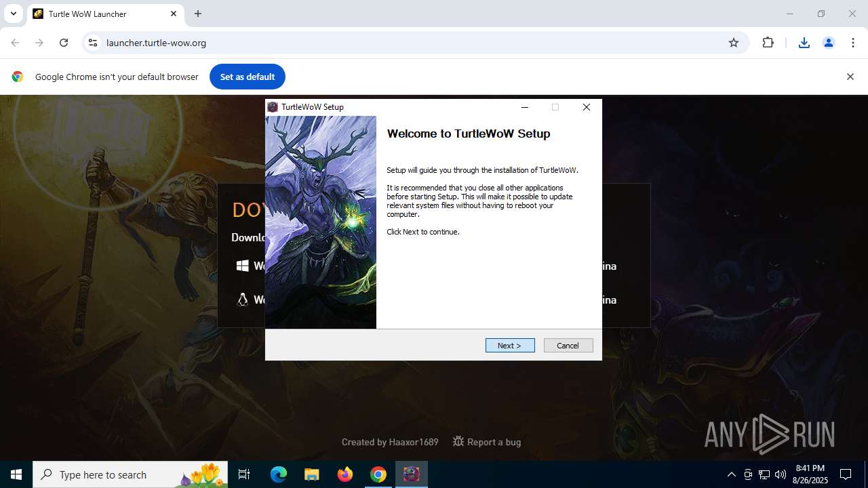
Task: Open Task View on the taskbar
Action: click(x=244, y=474)
